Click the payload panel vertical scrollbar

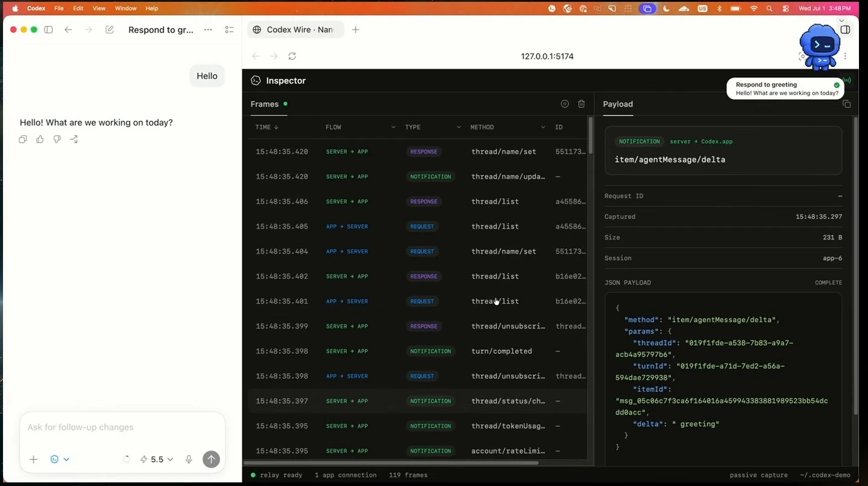[x=855, y=265]
